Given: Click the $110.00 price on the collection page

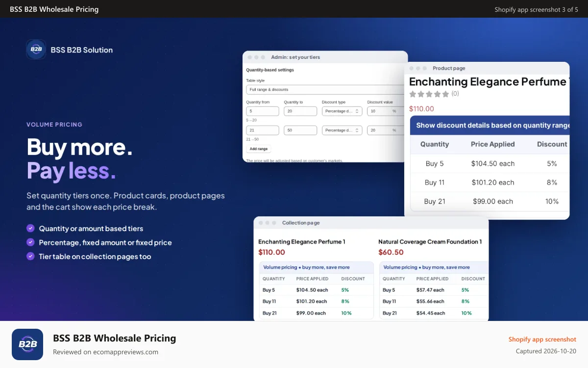Looking at the screenshot, I should point(271,252).
